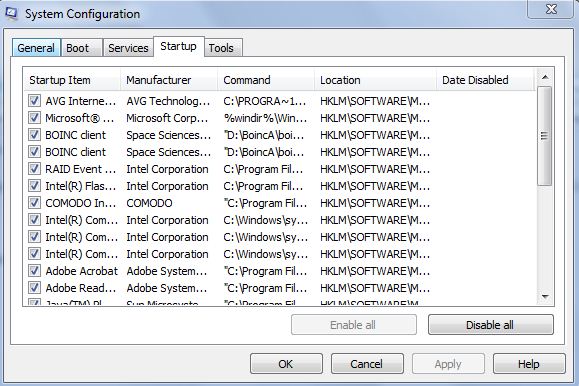Select the Adobe Acrobat row's Adobe System... cell

point(167,271)
